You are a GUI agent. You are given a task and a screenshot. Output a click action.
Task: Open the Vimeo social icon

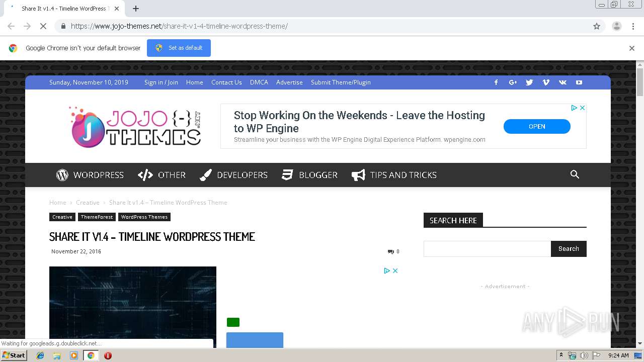(x=546, y=82)
